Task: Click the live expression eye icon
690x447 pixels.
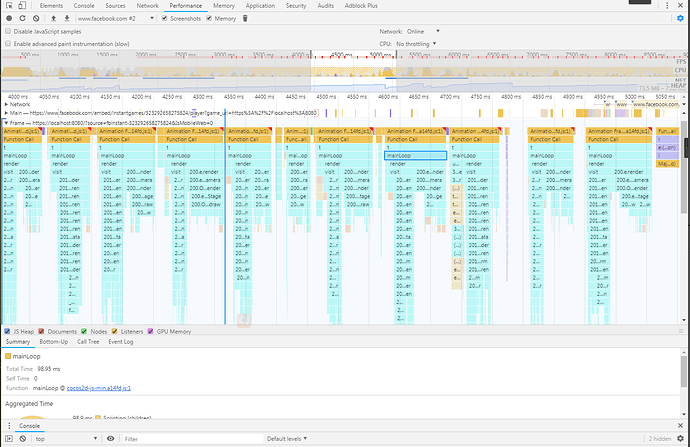Action: (x=112, y=439)
